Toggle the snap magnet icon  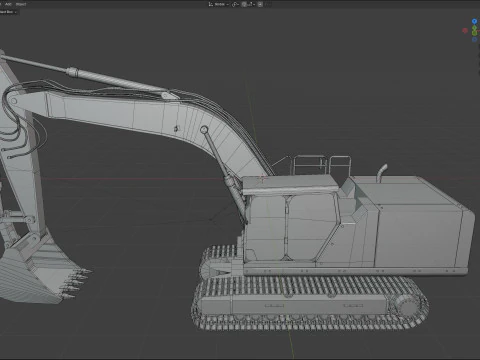pos(244,4)
